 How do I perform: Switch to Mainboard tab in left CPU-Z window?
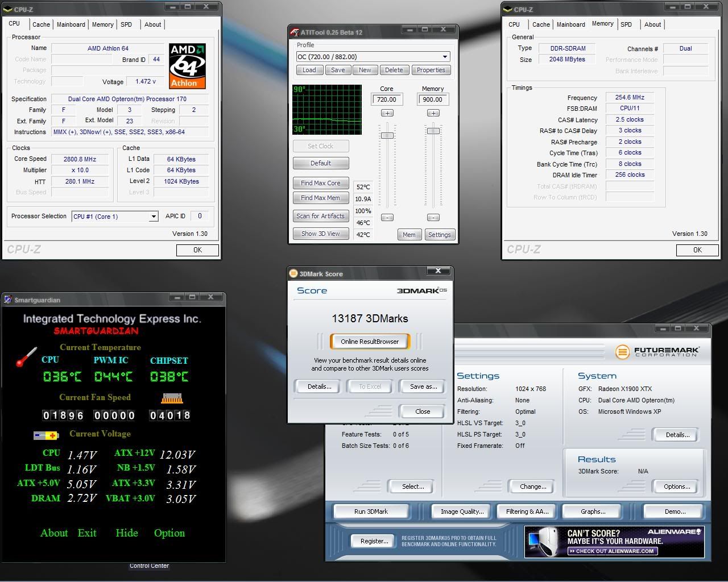pos(71,24)
